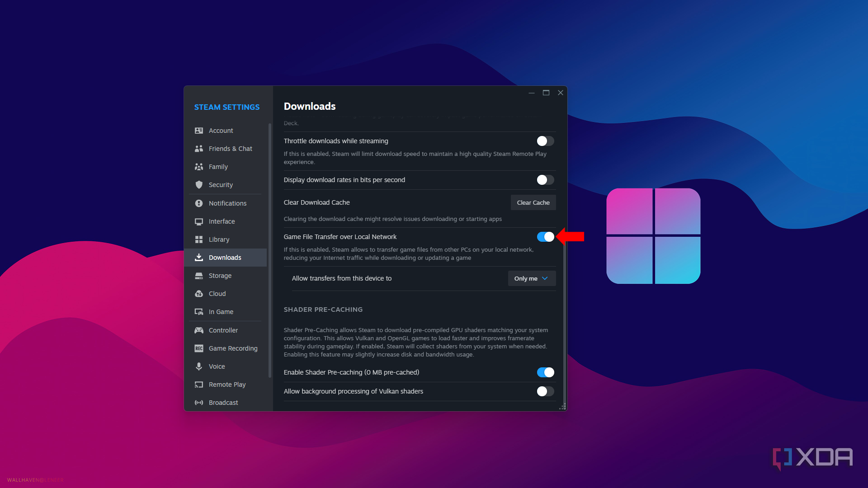The image size is (868, 488).
Task: Switch to the Storage settings section
Action: 220,275
